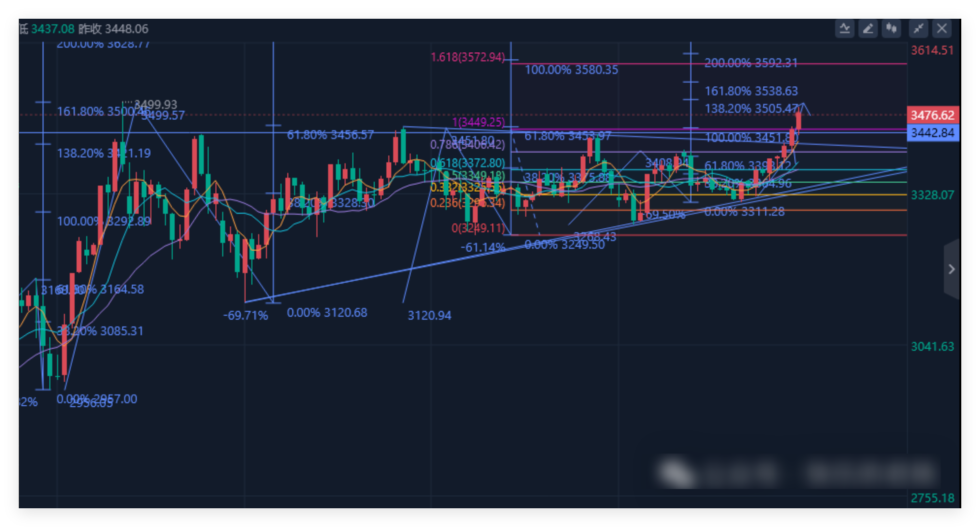
Task: Select the pencil drawing tool
Action: coord(868,29)
